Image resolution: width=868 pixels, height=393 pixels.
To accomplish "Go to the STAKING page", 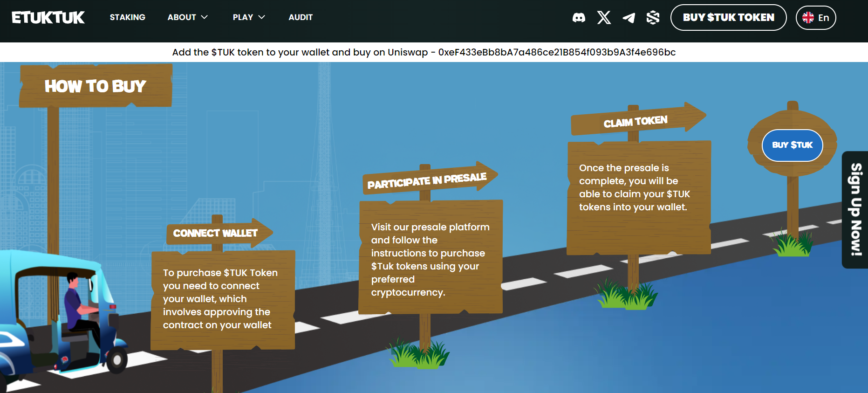I will 128,17.
